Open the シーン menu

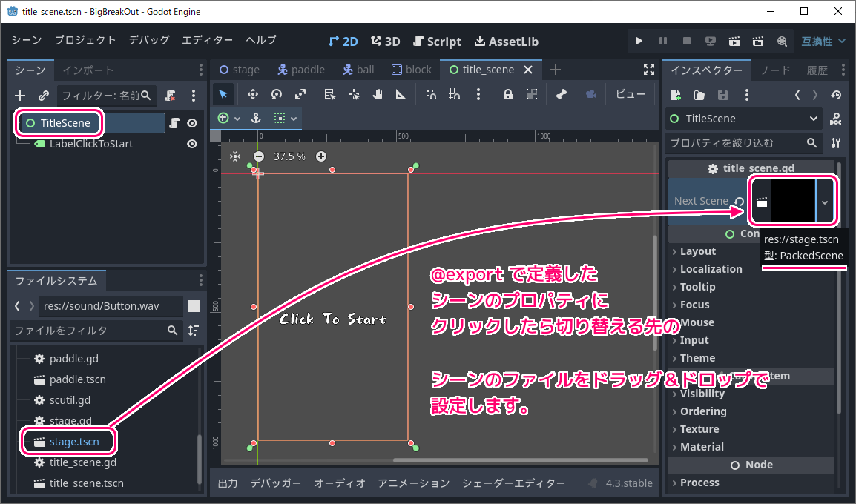tap(27, 40)
